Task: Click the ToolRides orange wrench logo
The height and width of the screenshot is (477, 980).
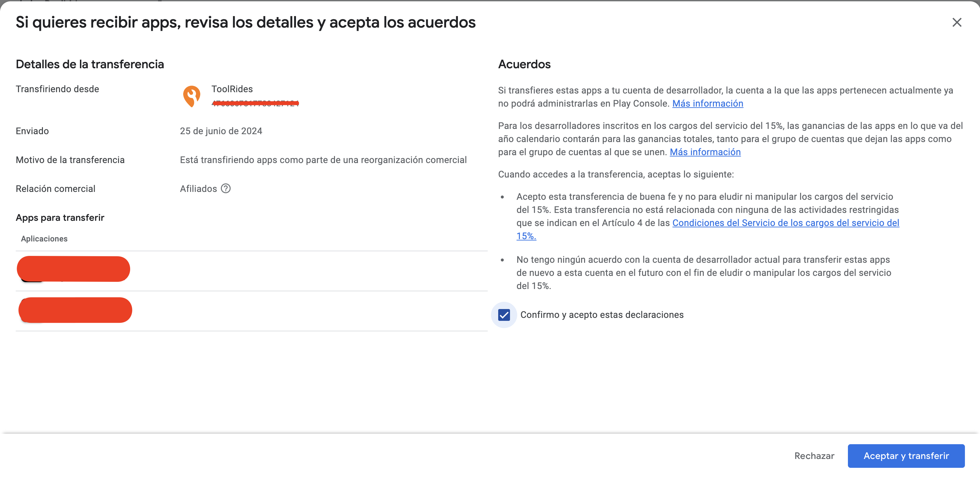Action: (x=191, y=96)
